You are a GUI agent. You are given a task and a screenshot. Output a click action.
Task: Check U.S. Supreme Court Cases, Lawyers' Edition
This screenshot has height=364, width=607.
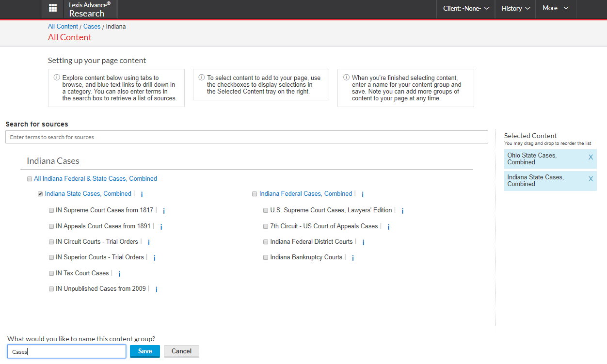266,210
